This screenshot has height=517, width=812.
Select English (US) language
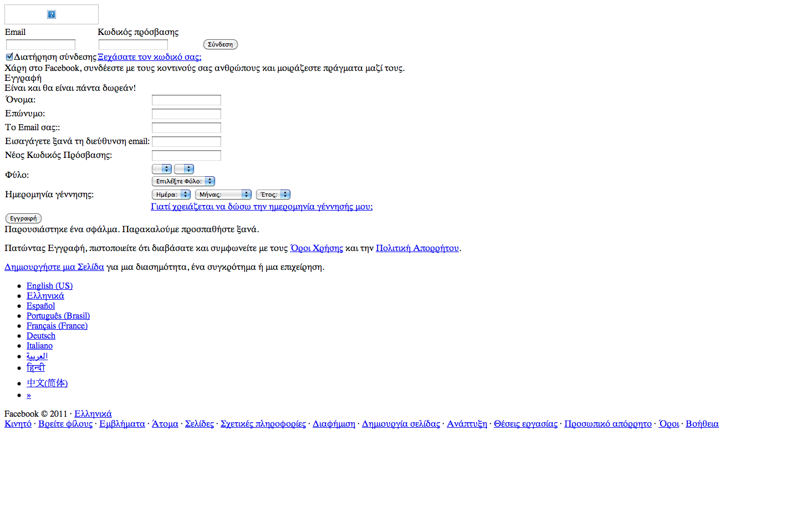[x=49, y=286]
